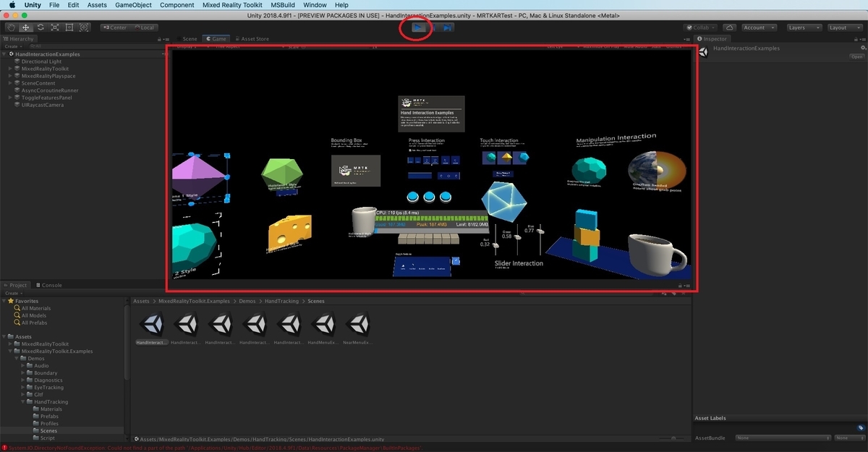Switch to the Game tab

pos(216,39)
